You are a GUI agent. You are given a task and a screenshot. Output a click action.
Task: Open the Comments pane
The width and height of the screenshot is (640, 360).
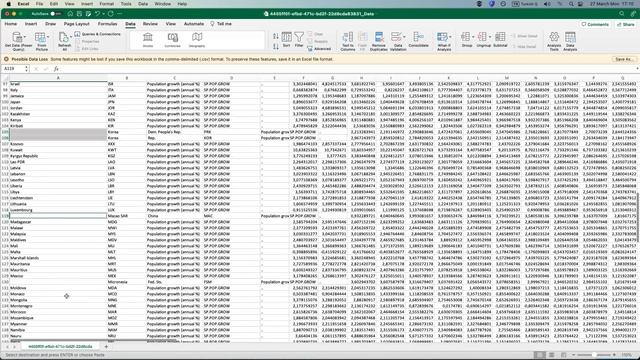(595, 24)
